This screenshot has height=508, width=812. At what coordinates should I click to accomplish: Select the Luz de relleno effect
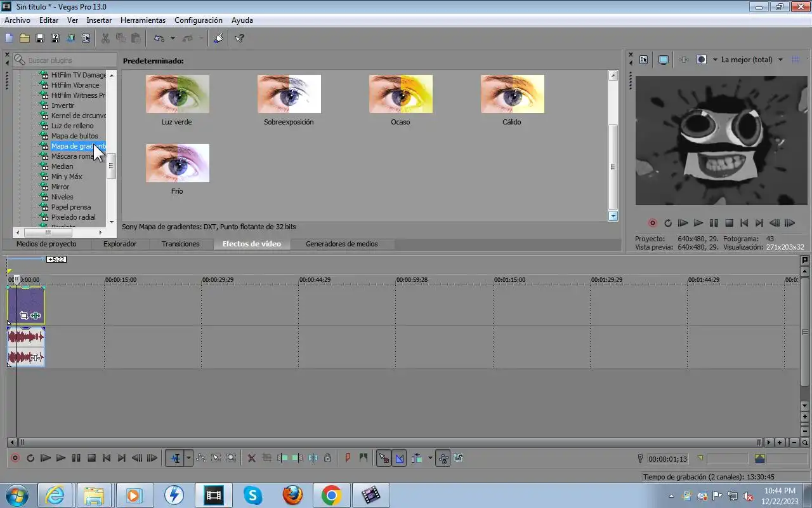72,126
